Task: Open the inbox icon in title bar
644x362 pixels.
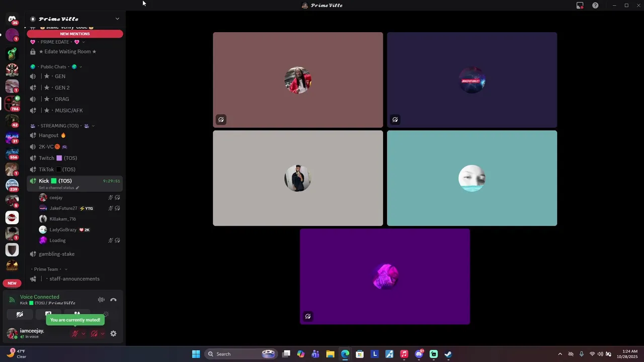Action: (580, 6)
